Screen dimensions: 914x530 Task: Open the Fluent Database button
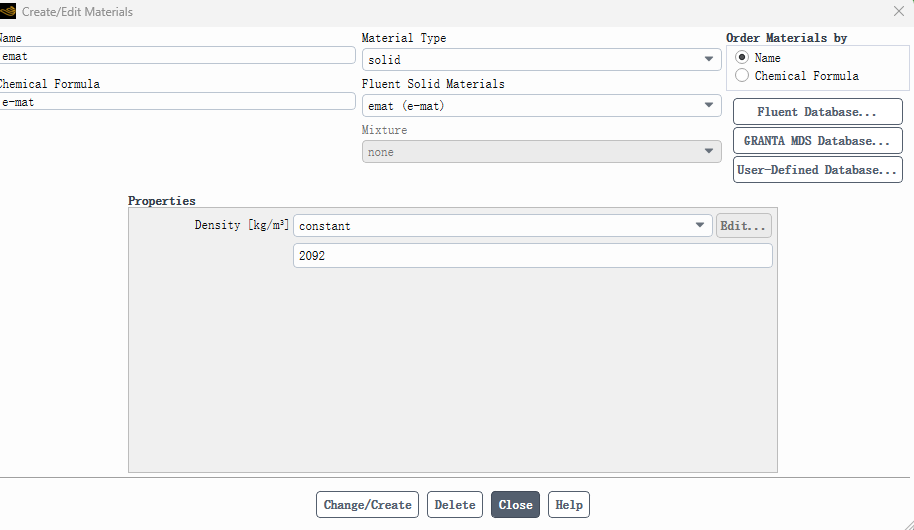coord(818,112)
